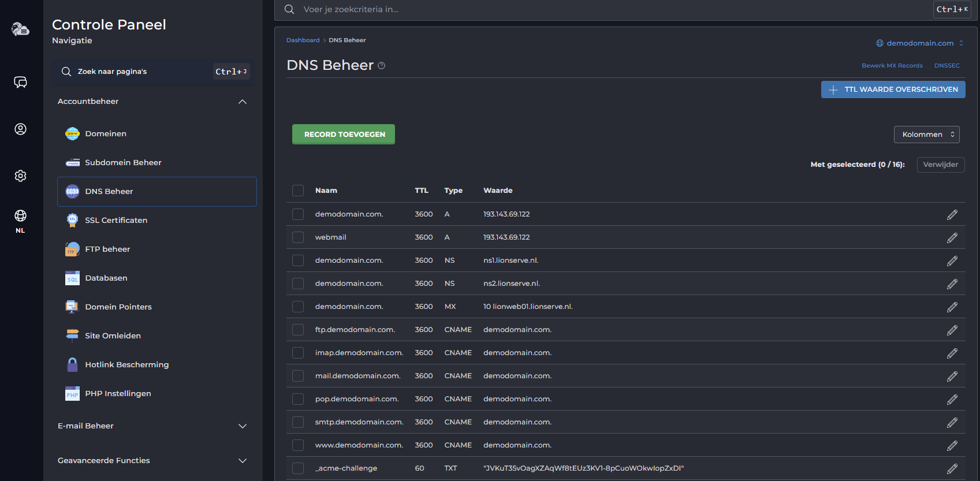The image size is (980, 481).
Task: Focus the top search criteria field
Action: (626, 10)
